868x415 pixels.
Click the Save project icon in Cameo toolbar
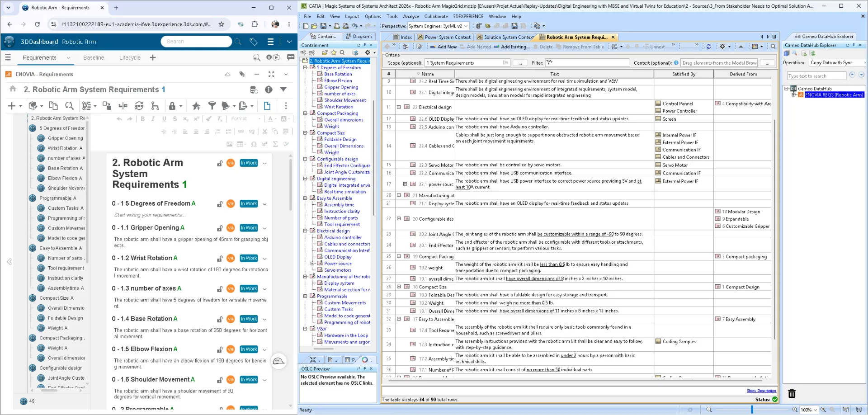(x=323, y=26)
